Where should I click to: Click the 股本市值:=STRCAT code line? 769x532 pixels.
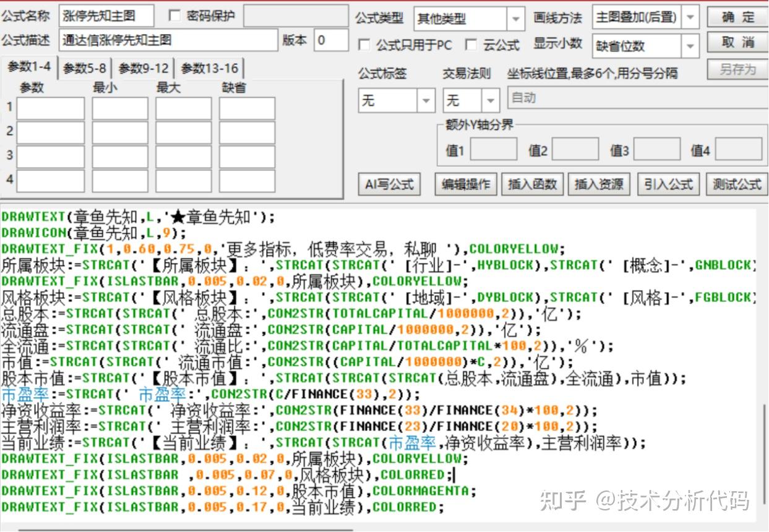click(344, 378)
